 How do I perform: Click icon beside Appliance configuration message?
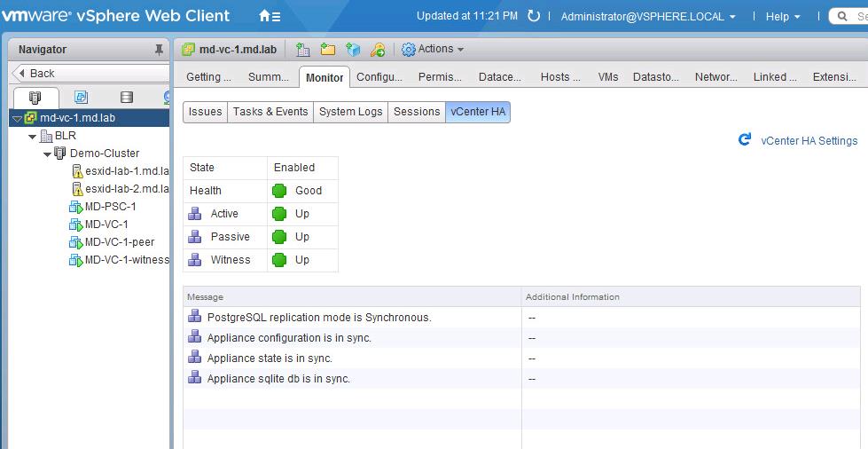click(x=195, y=337)
